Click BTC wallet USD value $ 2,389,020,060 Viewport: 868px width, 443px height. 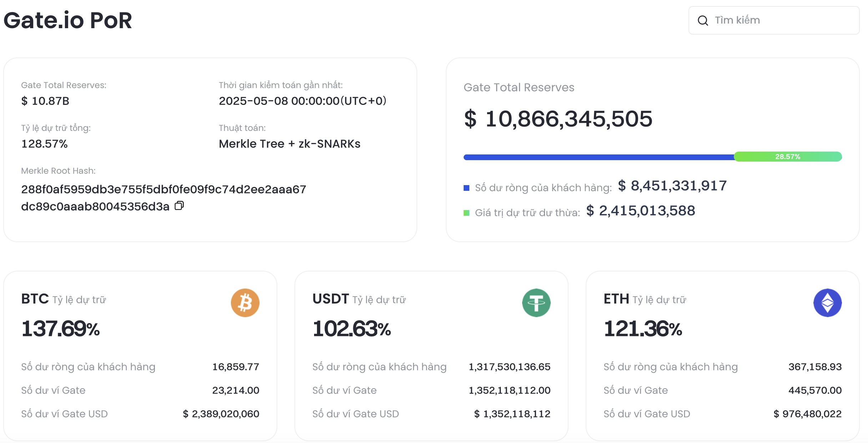221,414
